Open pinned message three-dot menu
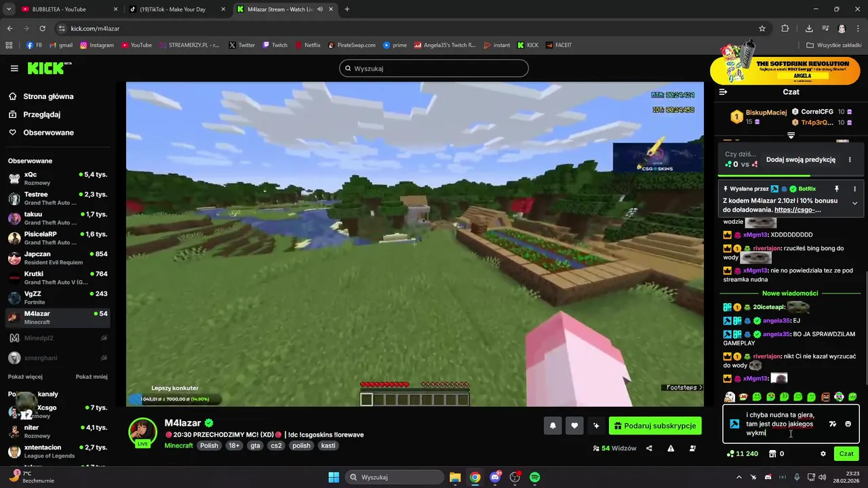The image size is (868, 488). pyautogui.click(x=854, y=188)
